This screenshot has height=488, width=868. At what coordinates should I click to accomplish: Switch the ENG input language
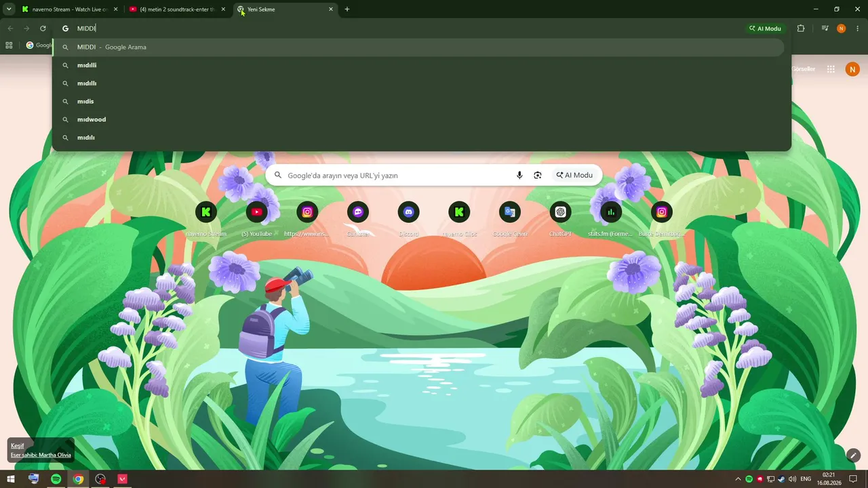[x=806, y=479]
